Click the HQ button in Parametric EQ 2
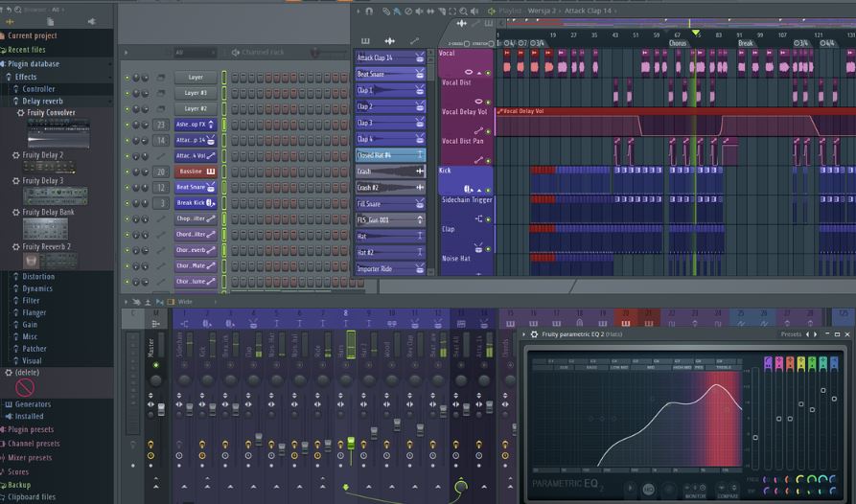 (x=649, y=490)
